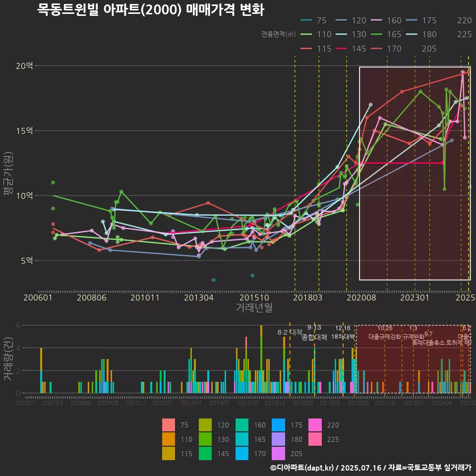Click the 12.16 18차대책 policy marker label

coord(343,332)
